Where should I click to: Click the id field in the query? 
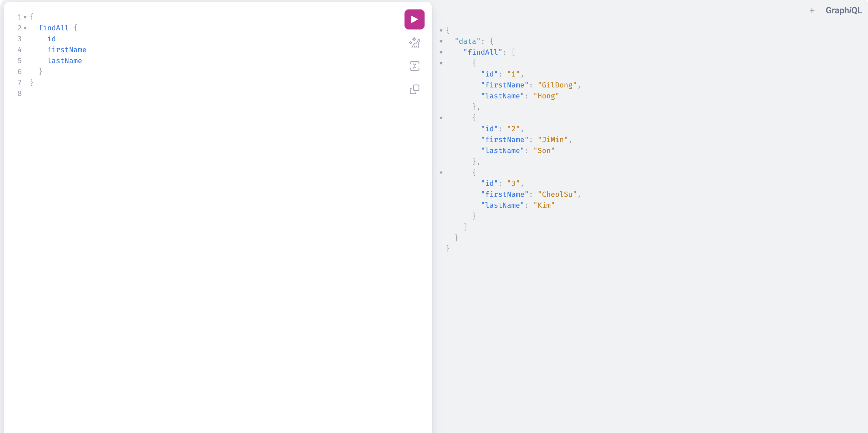pyautogui.click(x=51, y=39)
